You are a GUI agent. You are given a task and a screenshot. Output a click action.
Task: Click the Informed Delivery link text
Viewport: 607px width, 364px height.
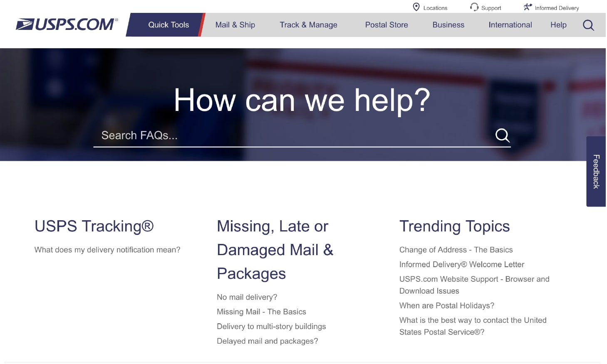tap(557, 8)
